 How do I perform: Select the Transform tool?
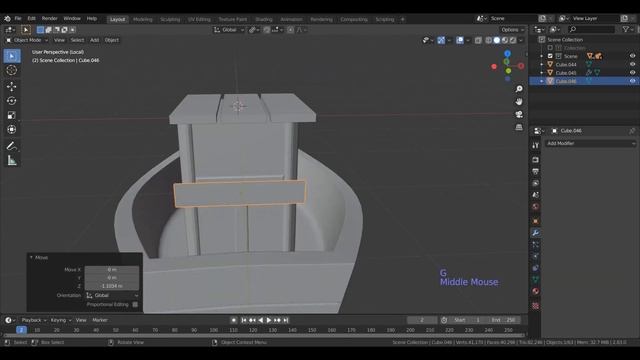pyautogui.click(x=12, y=129)
